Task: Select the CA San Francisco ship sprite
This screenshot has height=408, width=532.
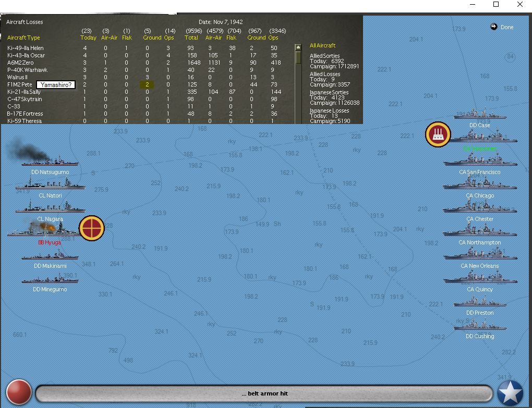Action: pyautogui.click(x=480, y=160)
